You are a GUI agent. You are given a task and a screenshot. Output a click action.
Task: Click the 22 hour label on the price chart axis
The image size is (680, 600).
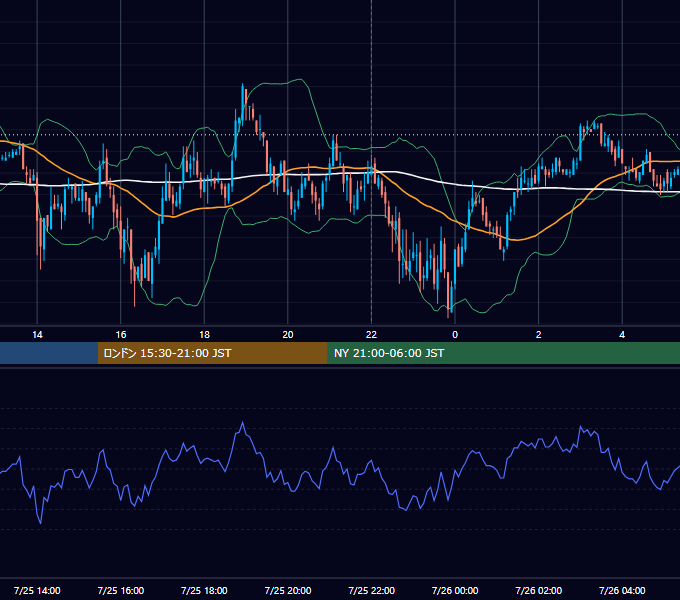(371, 335)
